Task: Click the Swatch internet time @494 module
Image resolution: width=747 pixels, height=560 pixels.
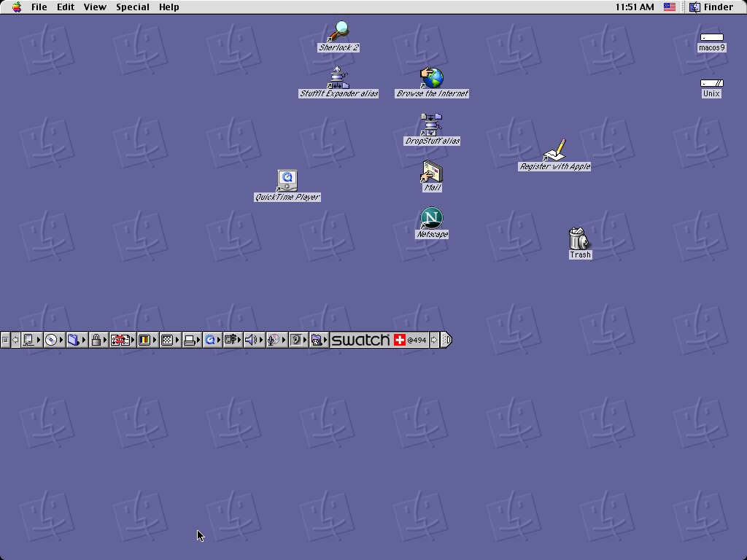Action: coord(379,340)
